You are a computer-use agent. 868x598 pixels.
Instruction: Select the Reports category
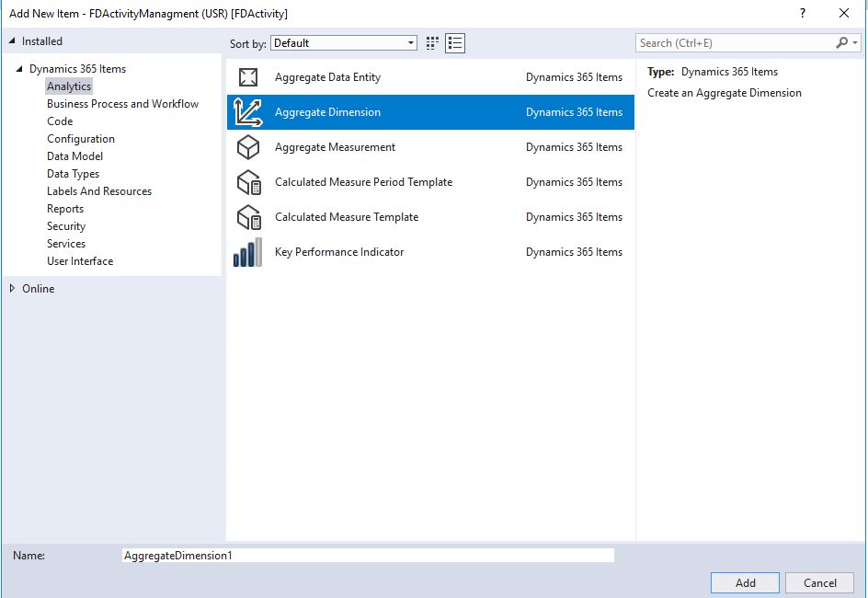click(x=65, y=209)
